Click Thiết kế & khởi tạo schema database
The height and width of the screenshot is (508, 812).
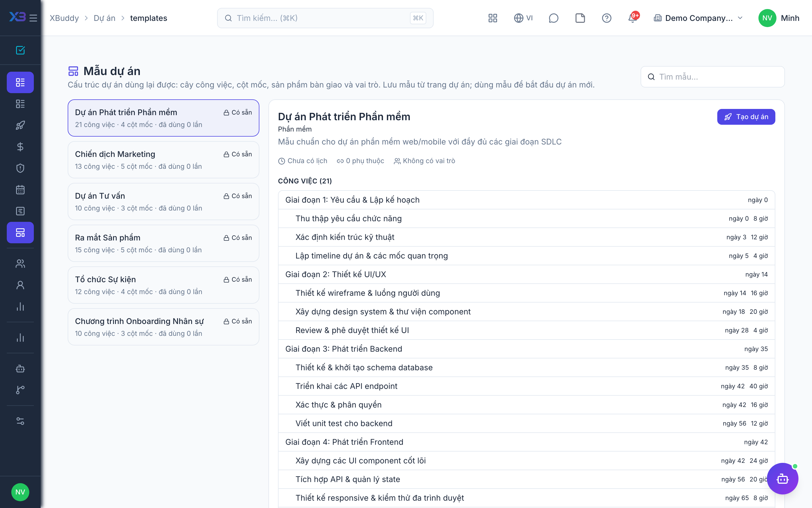[x=526, y=367]
